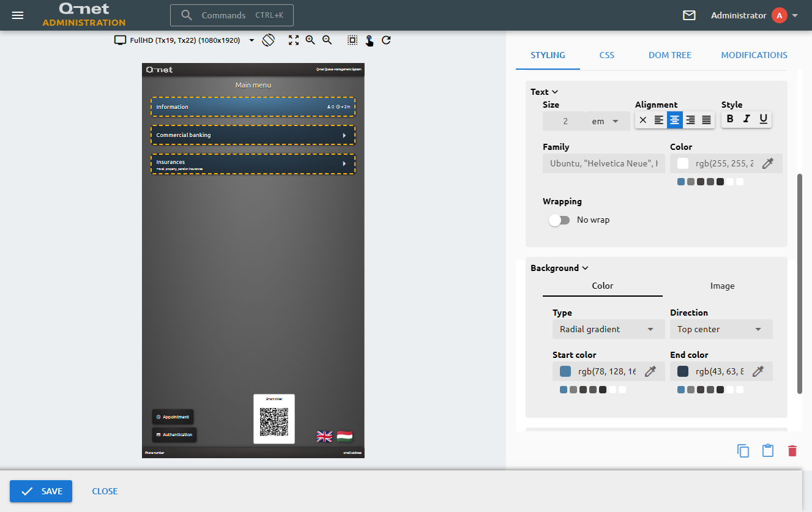Click the SAVE button

click(41, 491)
